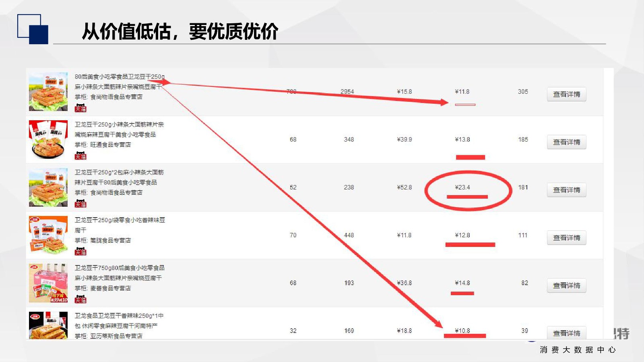The height and width of the screenshot is (362, 644).
Task: View details button in the ¥14.8 row
Action: click(566, 286)
